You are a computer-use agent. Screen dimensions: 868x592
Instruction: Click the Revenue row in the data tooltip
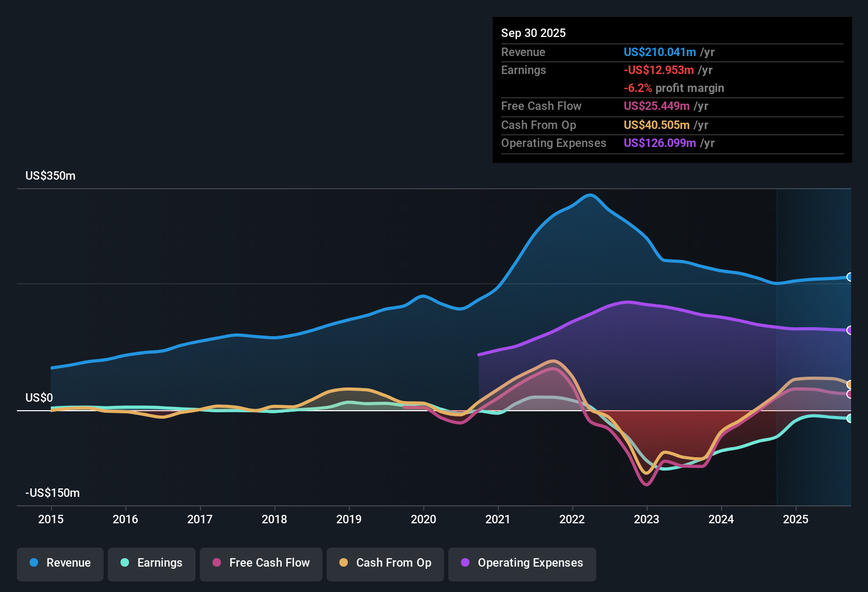608,52
